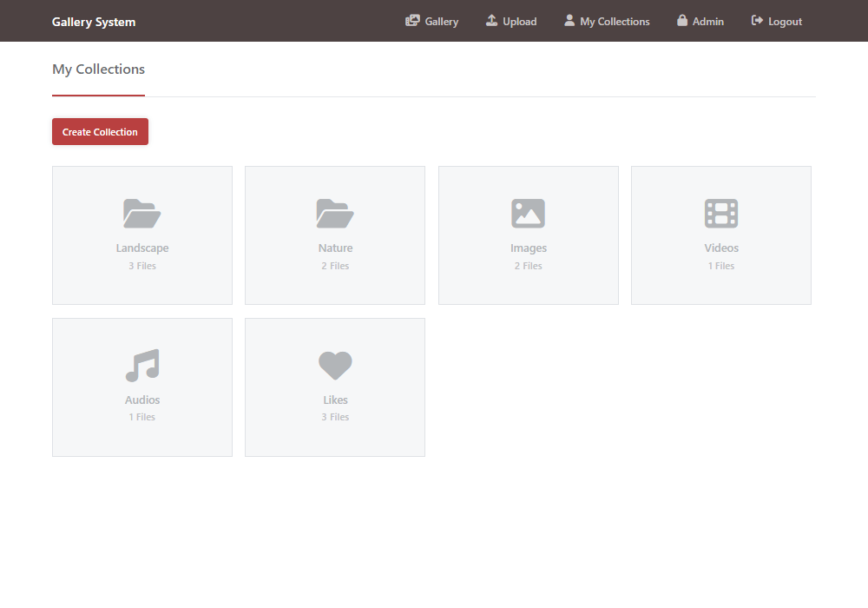Click "3 Files" under Likes

point(335,417)
